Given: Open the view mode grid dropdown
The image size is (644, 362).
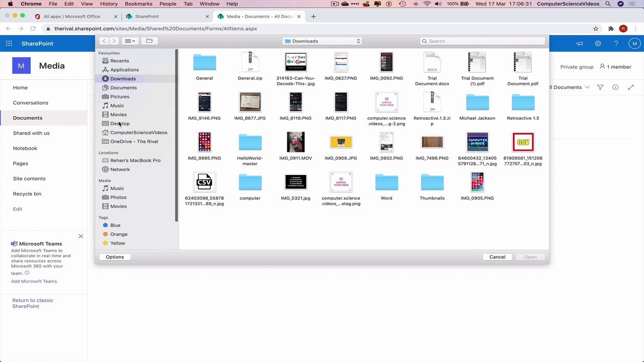Looking at the screenshot, I should 130,41.
